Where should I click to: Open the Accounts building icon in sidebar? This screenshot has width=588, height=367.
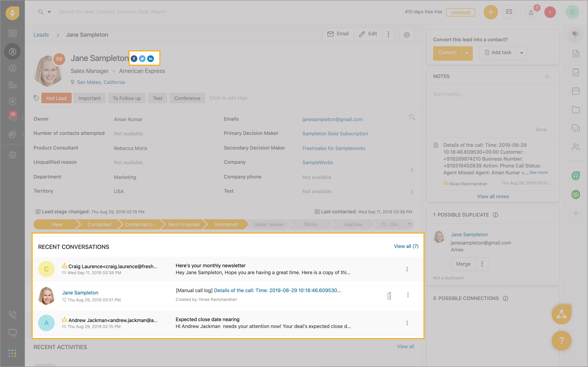click(12, 85)
